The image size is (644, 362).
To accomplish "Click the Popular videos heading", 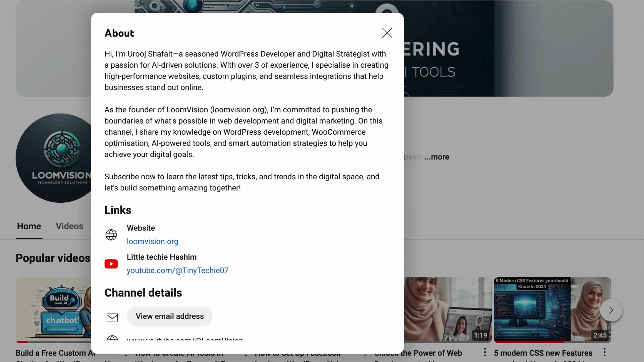I will pos(53,258).
